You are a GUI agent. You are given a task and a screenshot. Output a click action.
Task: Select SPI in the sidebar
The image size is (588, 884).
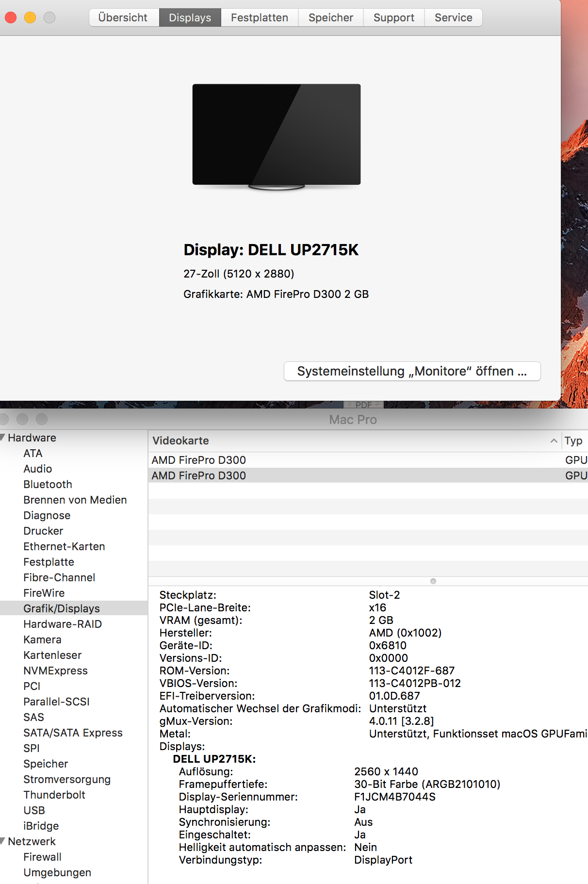(x=32, y=748)
